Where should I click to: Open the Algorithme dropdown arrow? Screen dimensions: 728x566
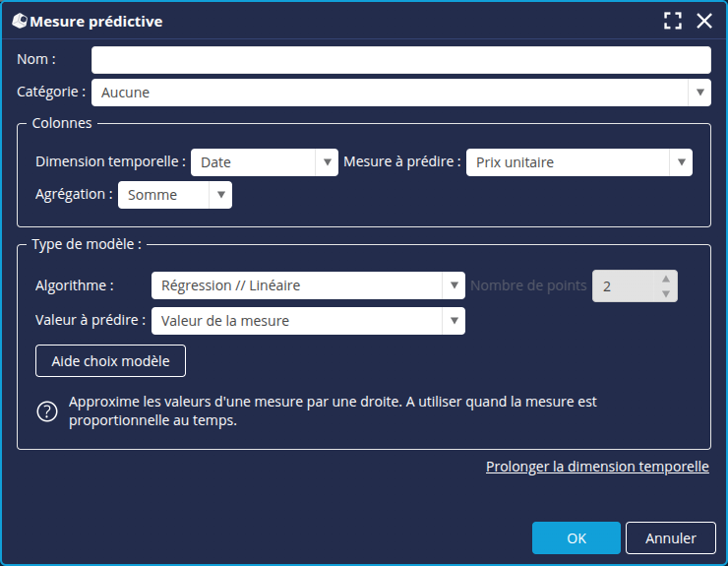click(x=454, y=285)
